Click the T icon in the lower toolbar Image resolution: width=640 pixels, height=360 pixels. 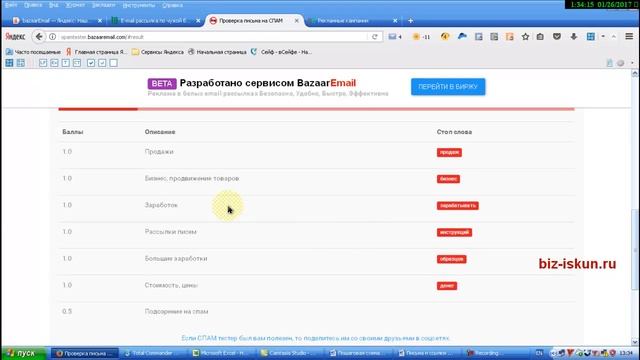(x=65, y=63)
